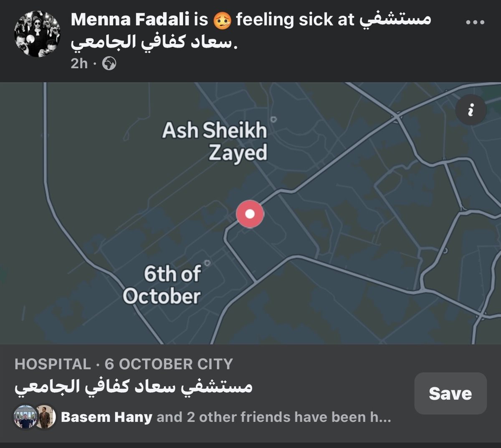Click the first friend avatar beside Basem Hany
The image size is (501, 448).
pos(24,417)
